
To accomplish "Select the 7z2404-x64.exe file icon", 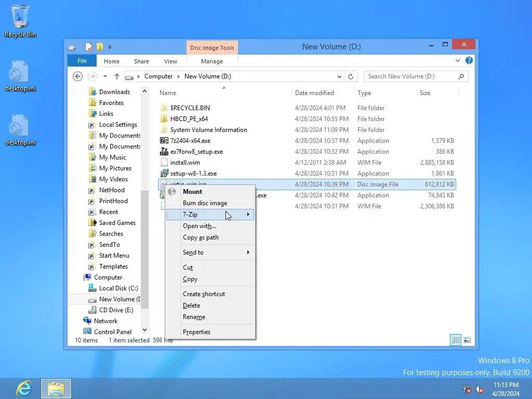I will click(164, 141).
